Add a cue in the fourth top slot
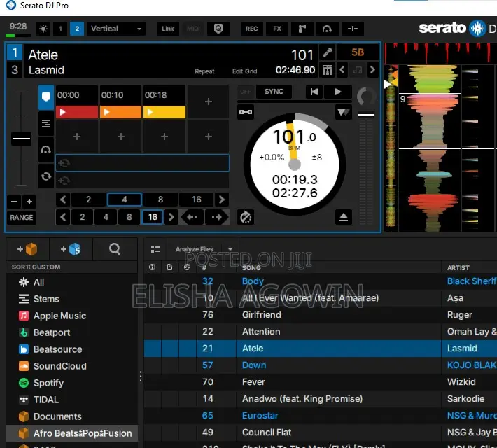 pos(208,101)
